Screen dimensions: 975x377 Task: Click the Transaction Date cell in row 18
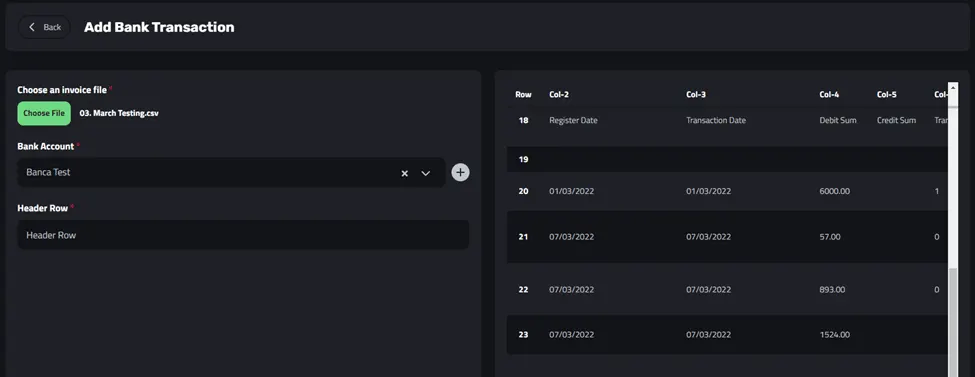click(x=716, y=120)
